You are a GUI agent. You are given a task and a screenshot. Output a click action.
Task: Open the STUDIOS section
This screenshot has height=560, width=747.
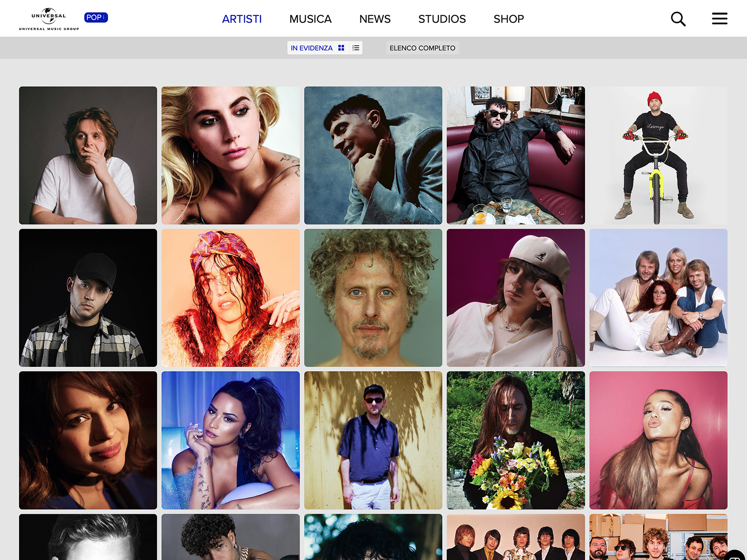pyautogui.click(x=442, y=19)
